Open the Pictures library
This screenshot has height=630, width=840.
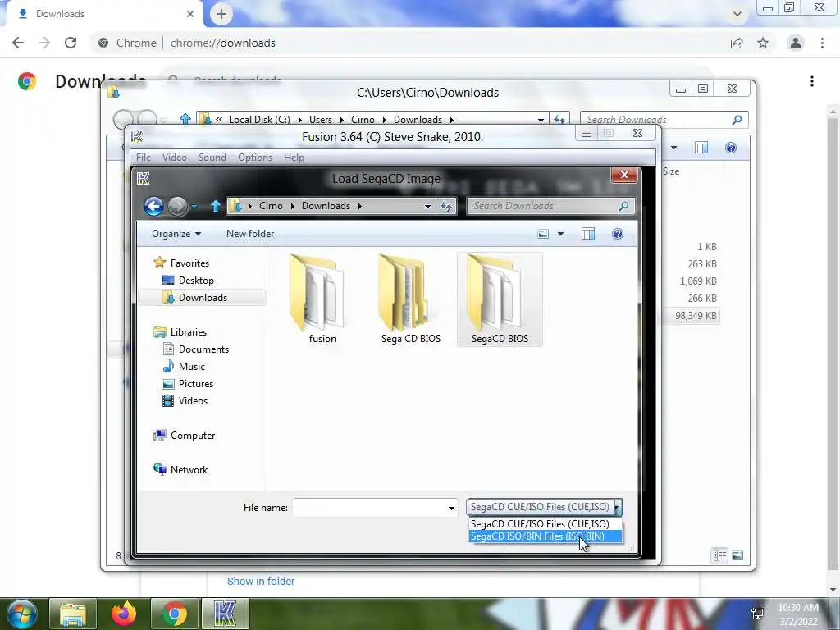tap(195, 384)
